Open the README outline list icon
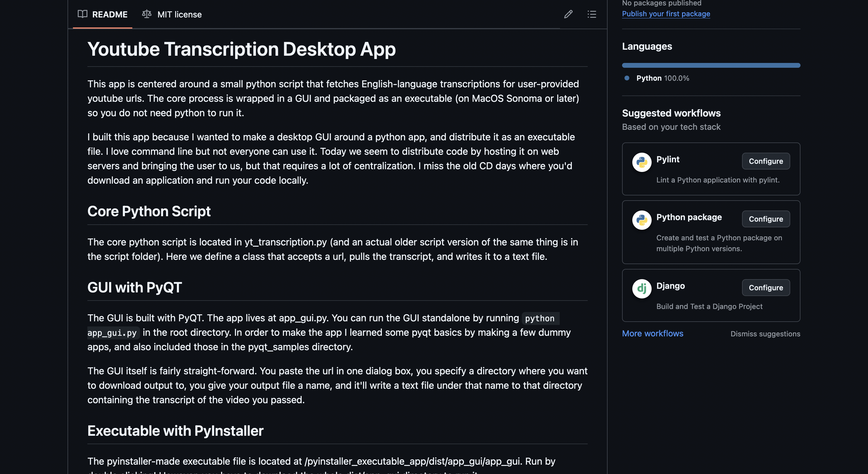Viewport: 868px width, 474px height. pos(592,14)
